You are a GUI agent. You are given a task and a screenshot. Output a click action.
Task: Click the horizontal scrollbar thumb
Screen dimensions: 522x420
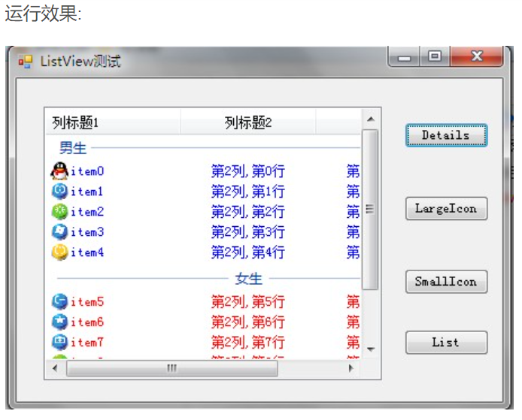(171, 368)
